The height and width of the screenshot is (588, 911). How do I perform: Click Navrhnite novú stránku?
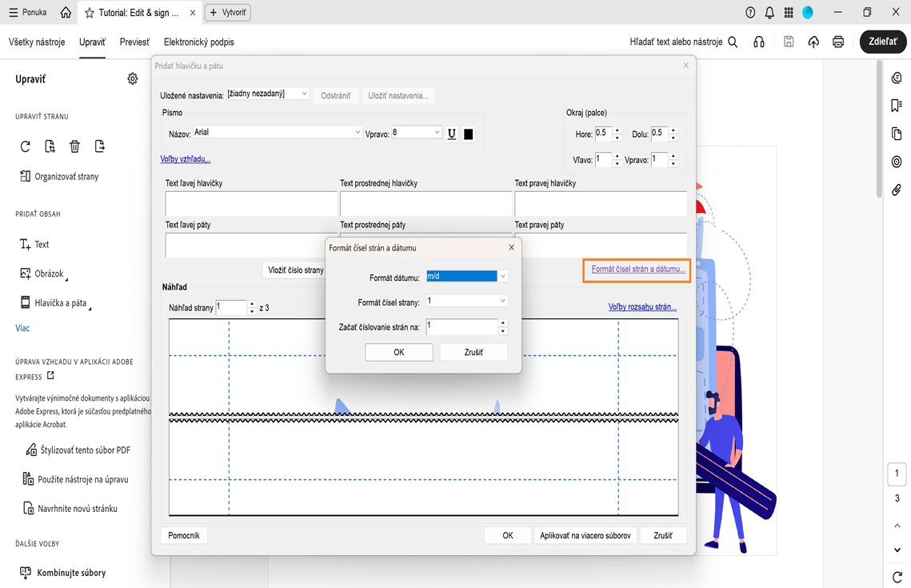click(x=70, y=508)
